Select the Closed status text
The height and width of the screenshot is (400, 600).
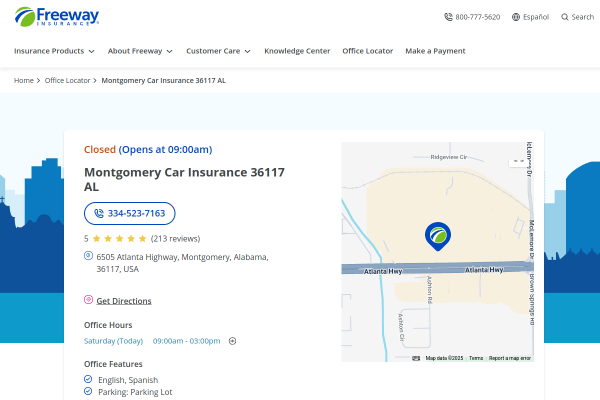tap(100, 149)
